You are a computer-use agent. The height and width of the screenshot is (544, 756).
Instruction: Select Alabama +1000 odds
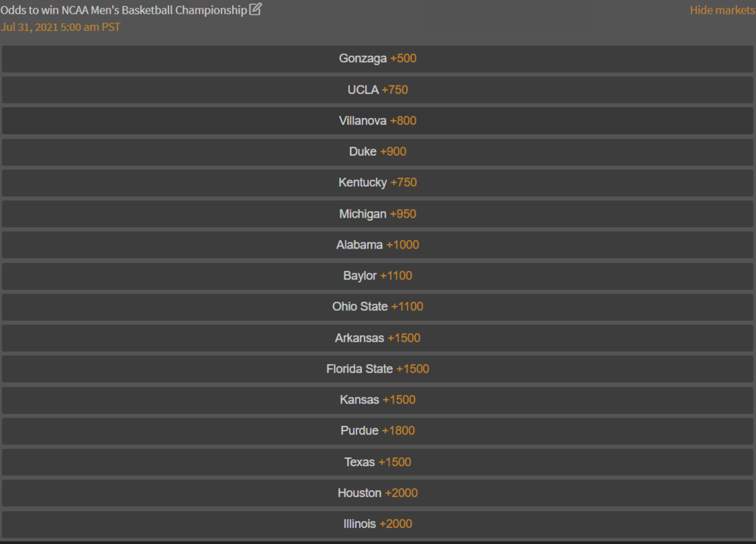click(377, 245)
